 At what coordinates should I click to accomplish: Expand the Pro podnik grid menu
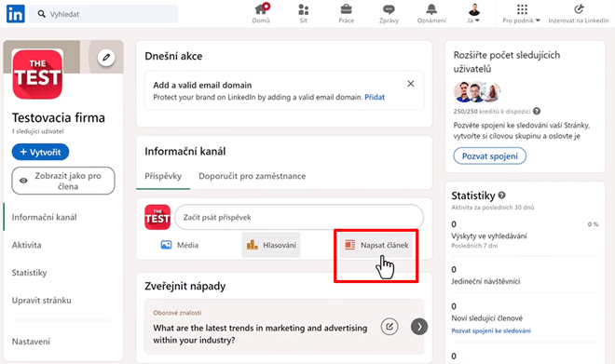(521, 14)
